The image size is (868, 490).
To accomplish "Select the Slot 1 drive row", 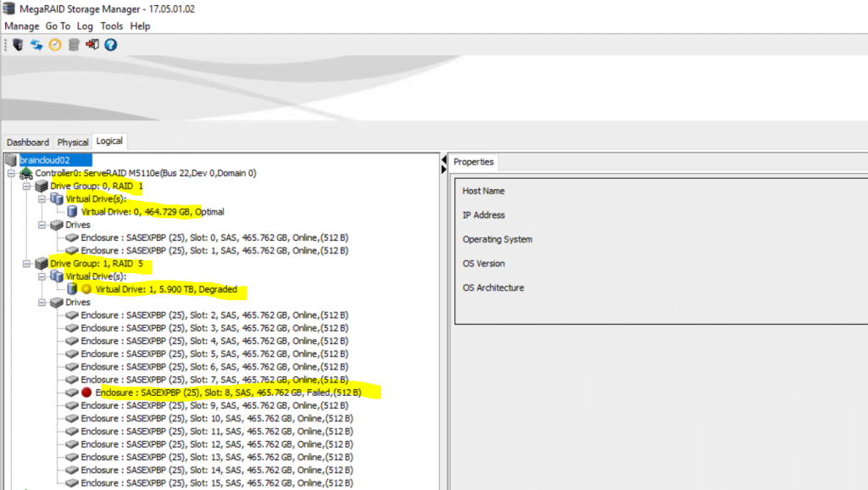I will click(x=214, y=251).
